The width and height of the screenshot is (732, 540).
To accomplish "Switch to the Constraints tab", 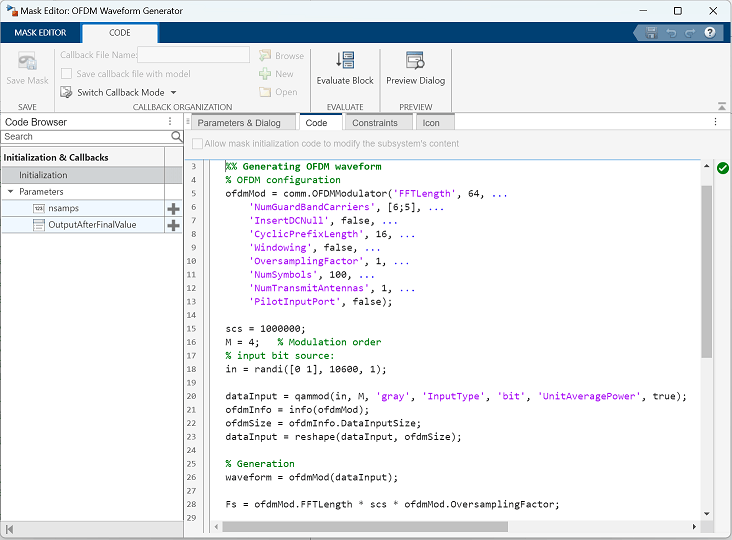I will [x=375, y=123].
